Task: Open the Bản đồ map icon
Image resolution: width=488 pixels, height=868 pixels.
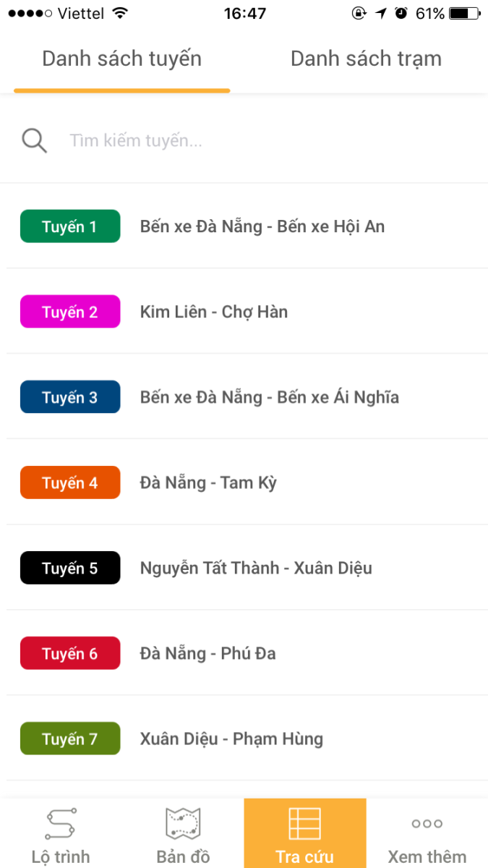Action: [183, 823]
